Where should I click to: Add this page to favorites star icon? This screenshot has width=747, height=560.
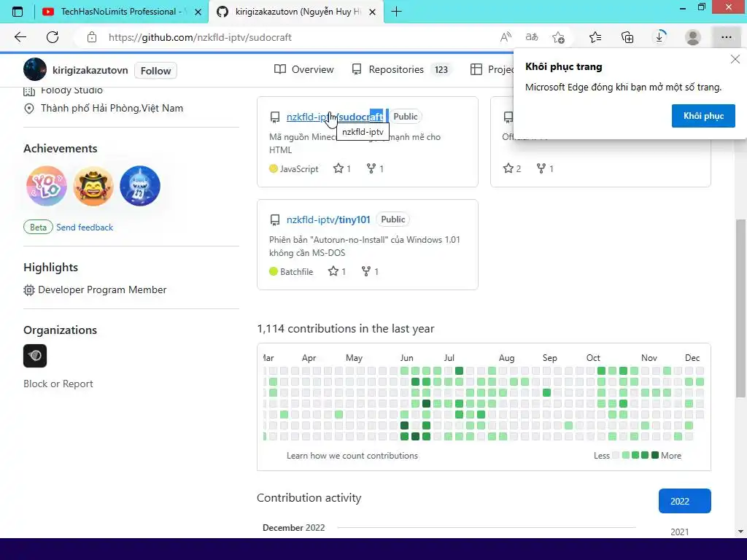(558, 37)
